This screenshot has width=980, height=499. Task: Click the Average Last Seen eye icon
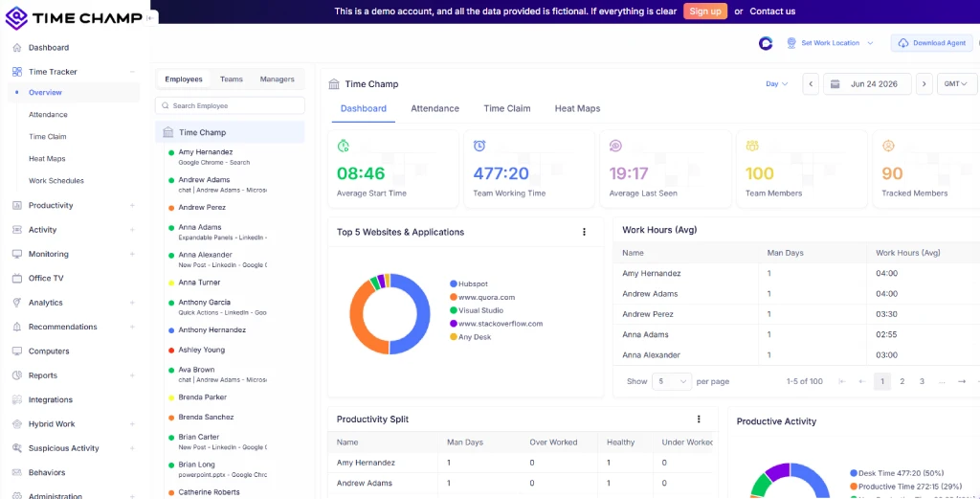click(x=615, y=146)
